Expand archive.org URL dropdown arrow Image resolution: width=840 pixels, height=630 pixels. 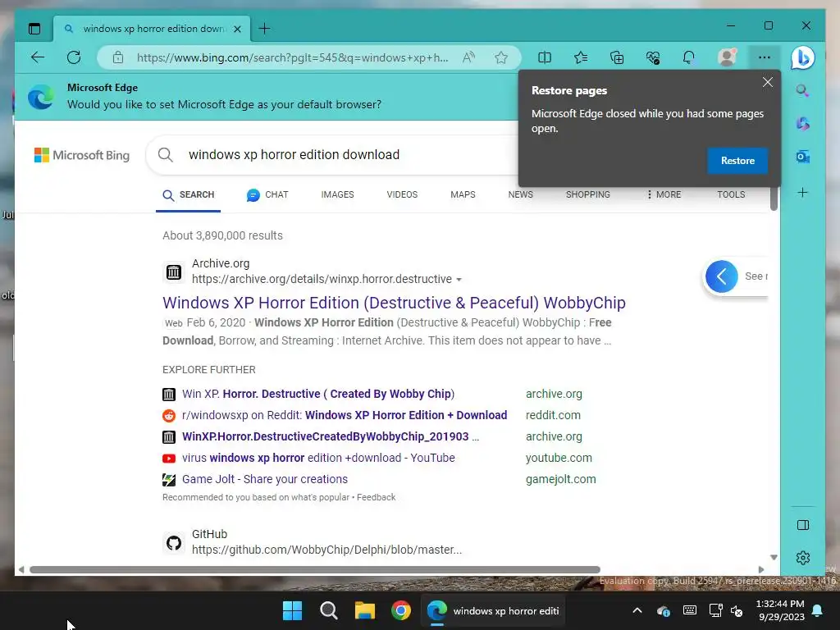[459, 280]
